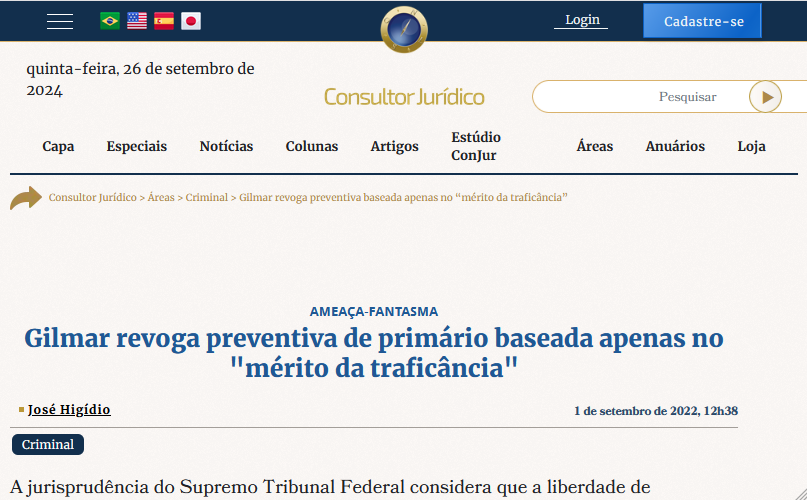Click the round ConJur emblem logo
The height and width of the screenshot is (500, 807).
pos(404,27)
